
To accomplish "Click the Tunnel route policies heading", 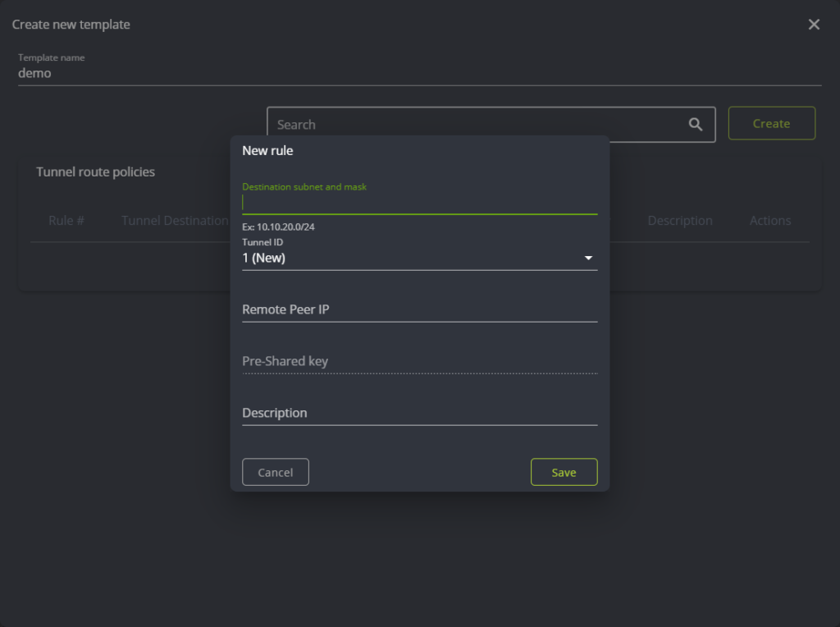I will [95, 172].
